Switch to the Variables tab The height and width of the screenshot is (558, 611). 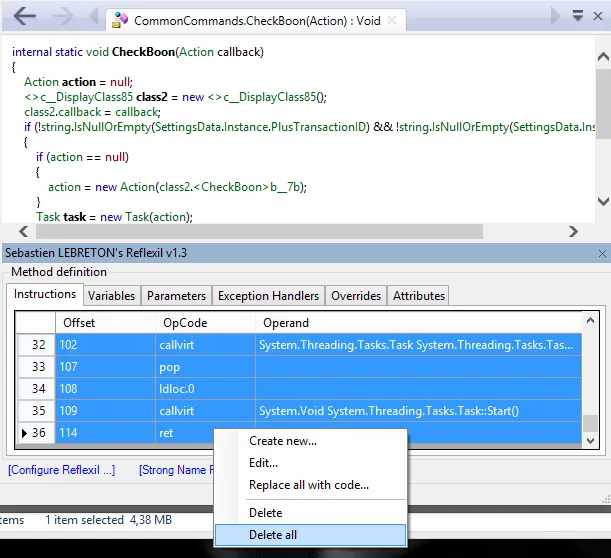(x=111, y=296)
